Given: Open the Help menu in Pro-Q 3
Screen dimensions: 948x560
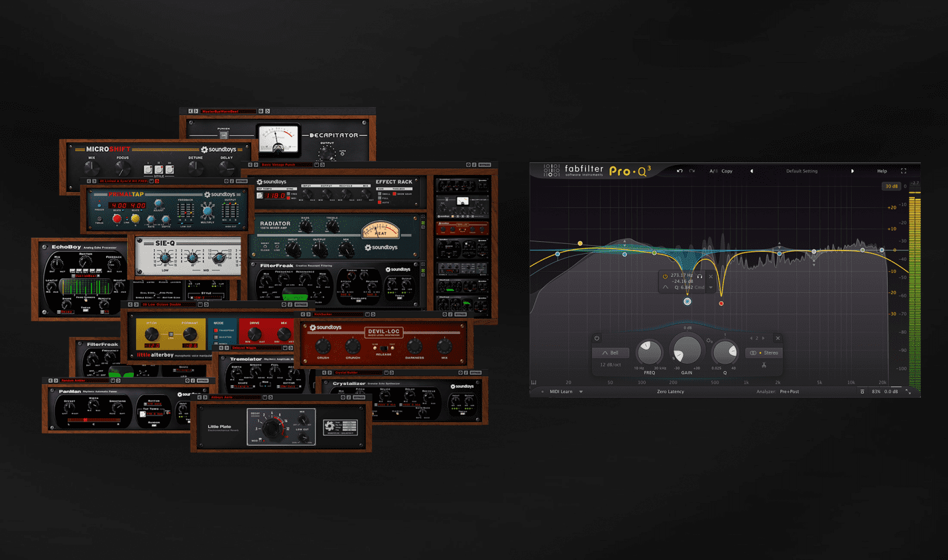Looking at the screenshot, I should 882,171.
